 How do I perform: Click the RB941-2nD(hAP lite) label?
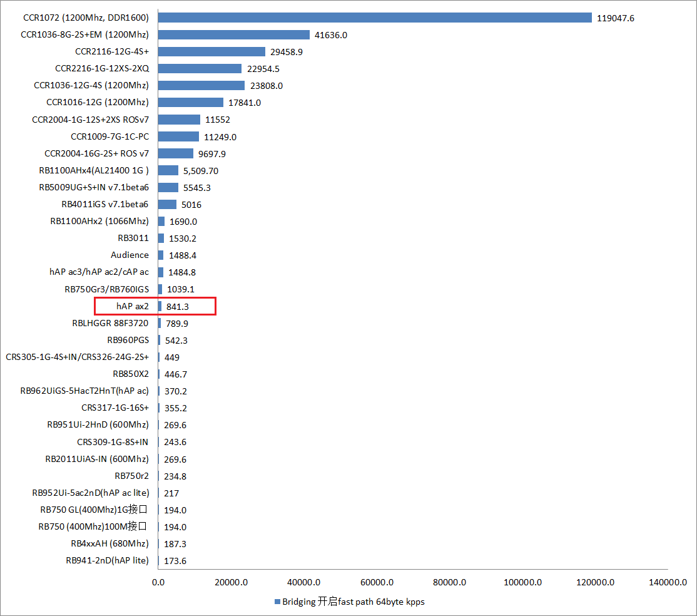(x=107, y=560)
